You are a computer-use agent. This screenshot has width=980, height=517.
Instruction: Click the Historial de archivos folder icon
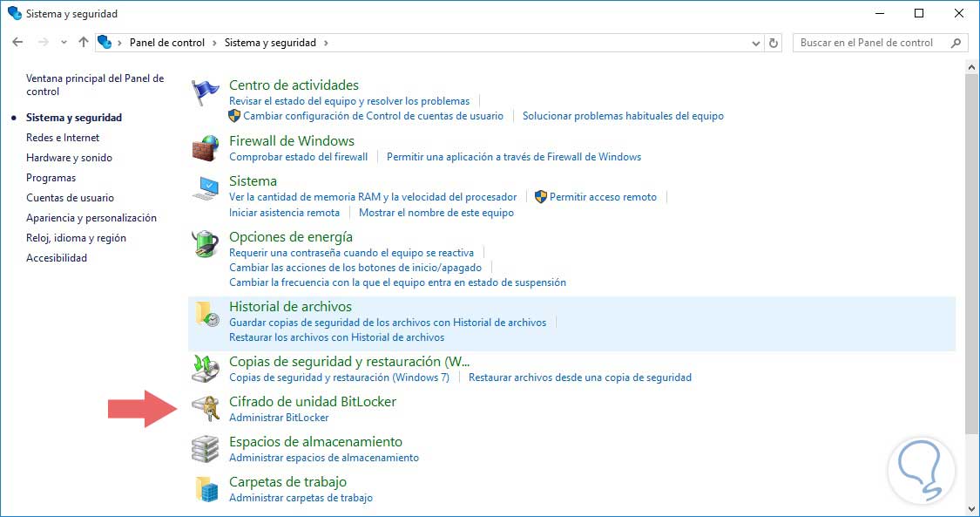[x=206, y=314]
